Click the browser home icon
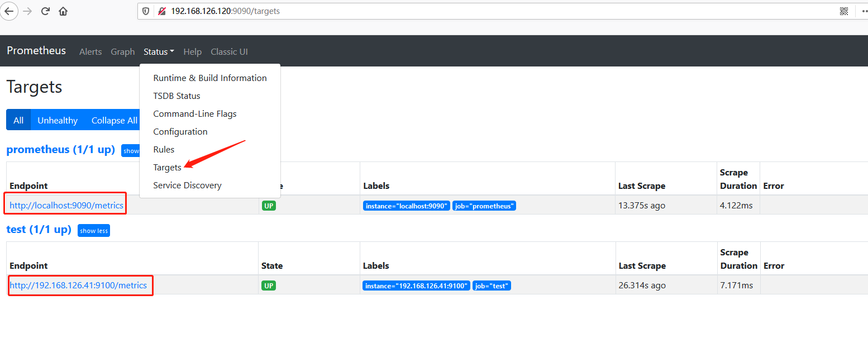Viewport: 868px width, 352px height. click(63, 11)
